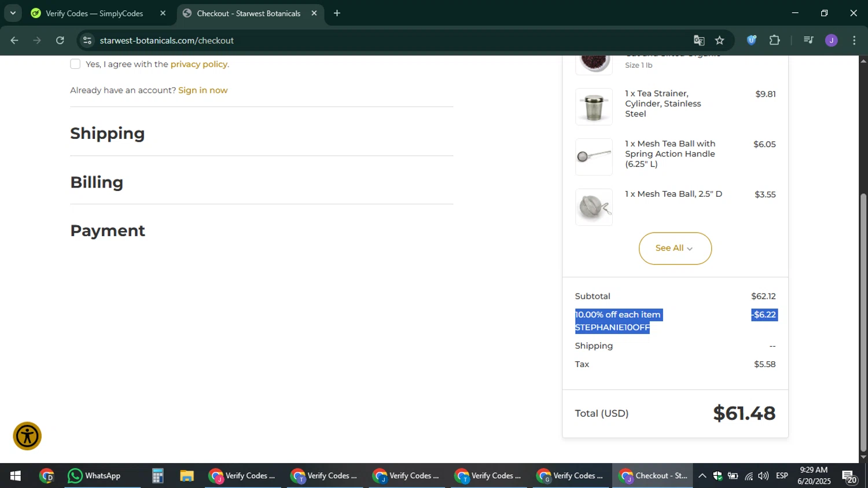Select the $5.58 tax amount
The width and height of the screenshot is (868, 488).
point(764,364)
